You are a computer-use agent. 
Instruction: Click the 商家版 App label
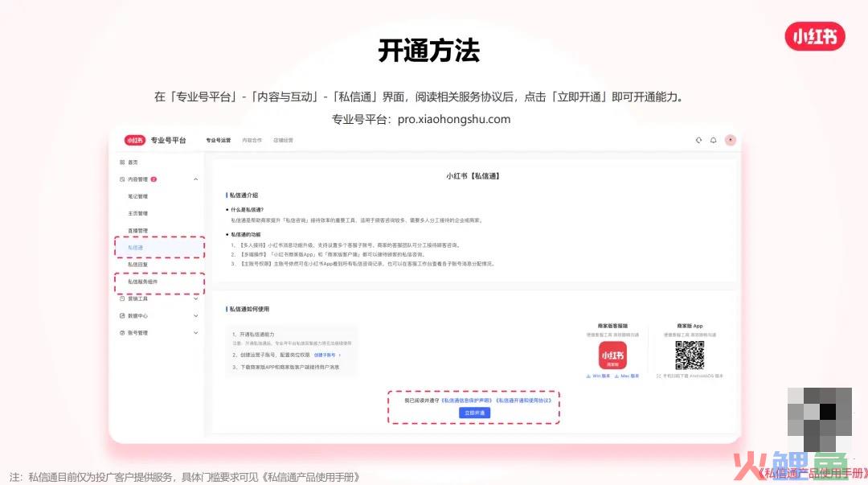click(x=690, y=326)
